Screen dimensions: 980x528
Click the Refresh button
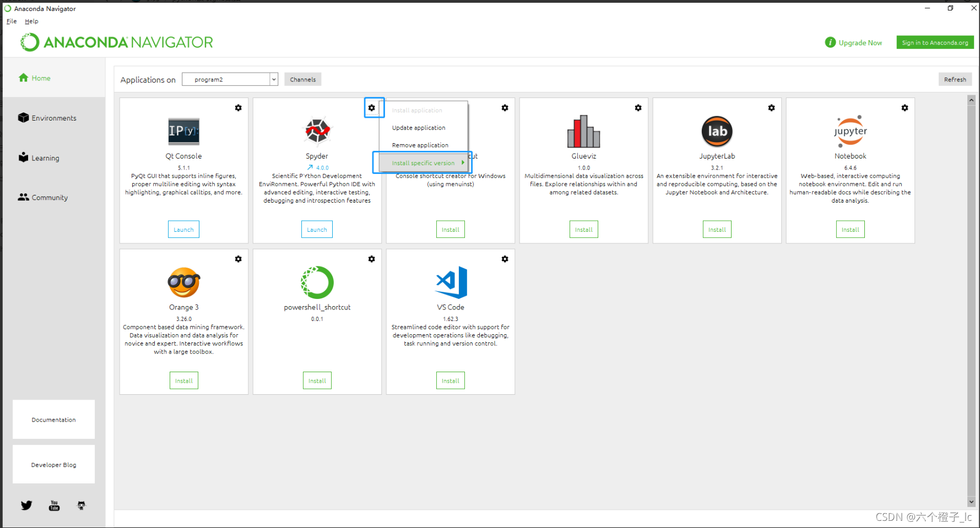(955, 79)
